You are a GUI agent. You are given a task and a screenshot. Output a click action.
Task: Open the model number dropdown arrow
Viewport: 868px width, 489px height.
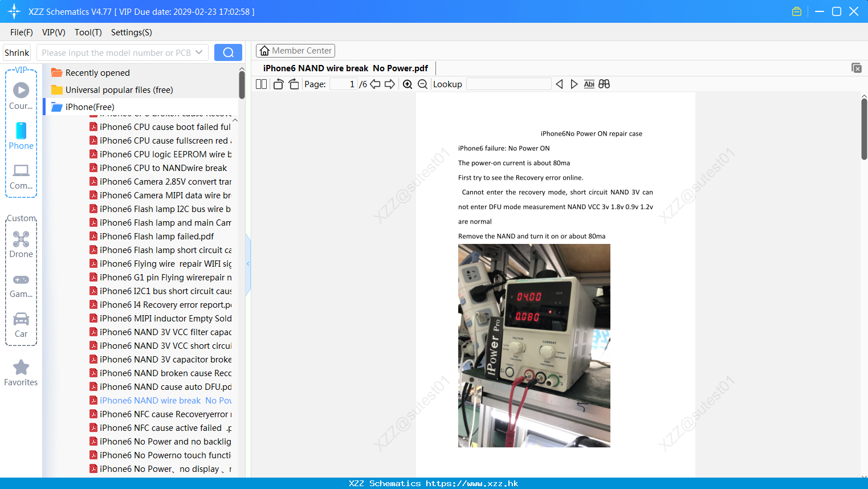(199, 52)
